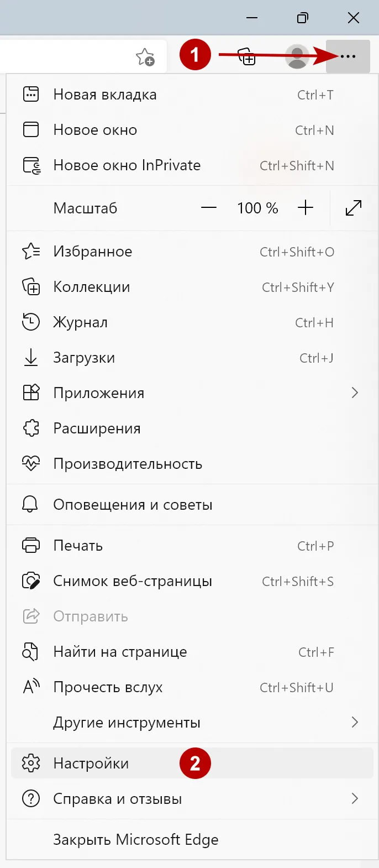Select Новое окно InPrivate

pyautogui.click(x=127, y=165)
